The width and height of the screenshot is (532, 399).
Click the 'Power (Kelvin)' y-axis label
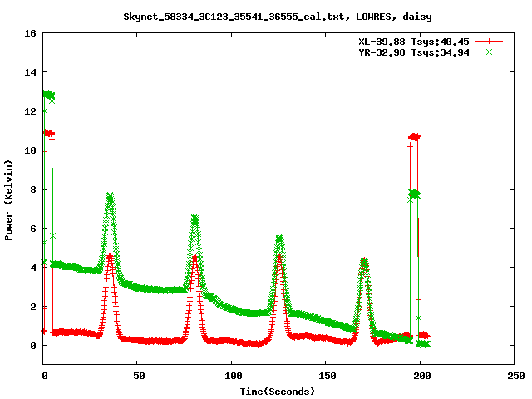coord(8,200)
